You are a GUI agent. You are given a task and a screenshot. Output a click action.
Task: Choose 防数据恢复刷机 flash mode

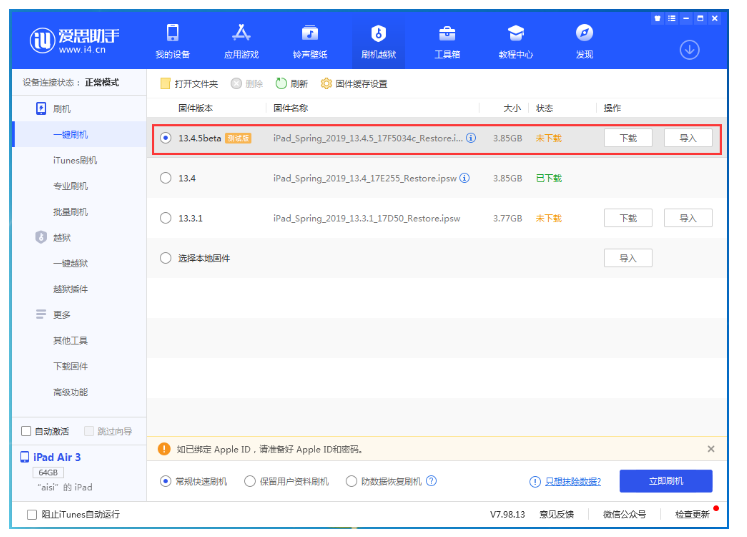click(351, 481)
